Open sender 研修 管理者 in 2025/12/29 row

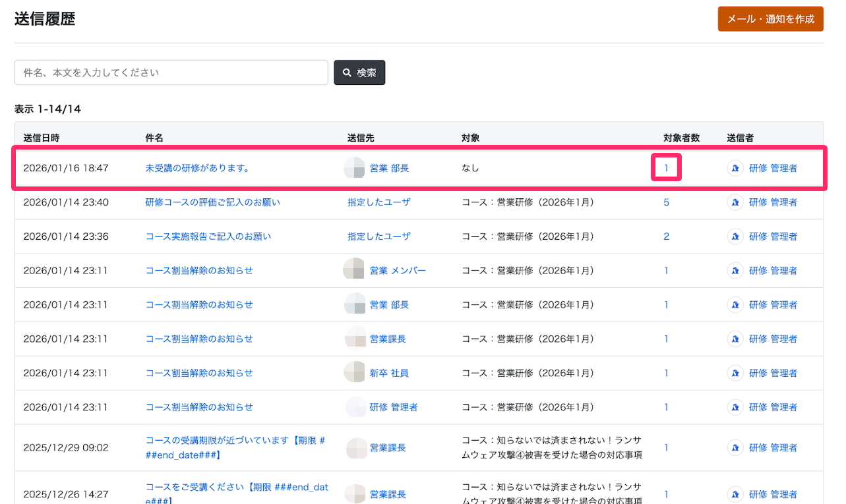click(x=773, y=447)
